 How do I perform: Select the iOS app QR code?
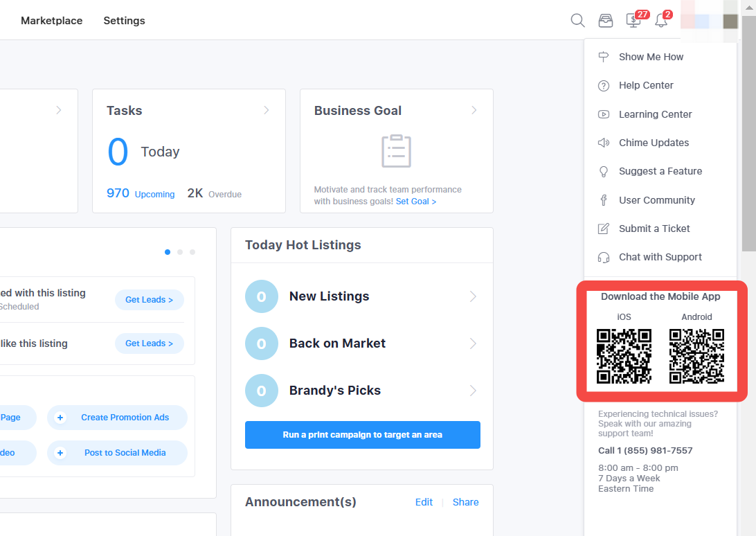[x=624, y=356]
